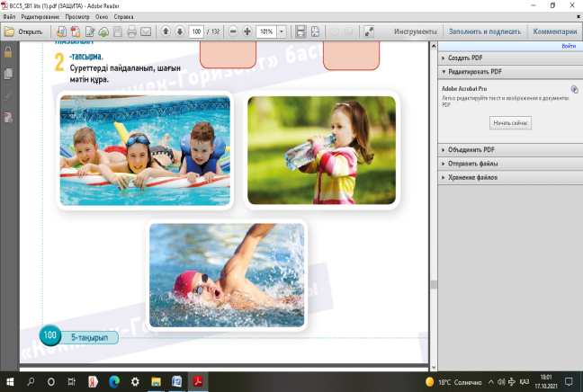
Task: Open the Файл menu
Action: (x=10, y=17)
